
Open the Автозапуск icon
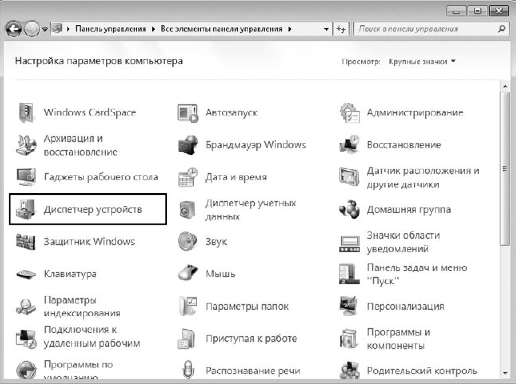point(187,113)
